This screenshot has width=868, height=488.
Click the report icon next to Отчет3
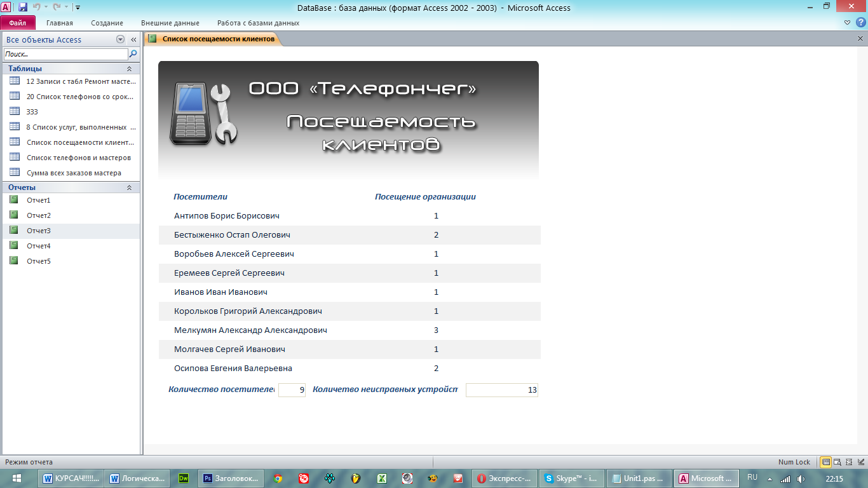click(x=14, y=230)
